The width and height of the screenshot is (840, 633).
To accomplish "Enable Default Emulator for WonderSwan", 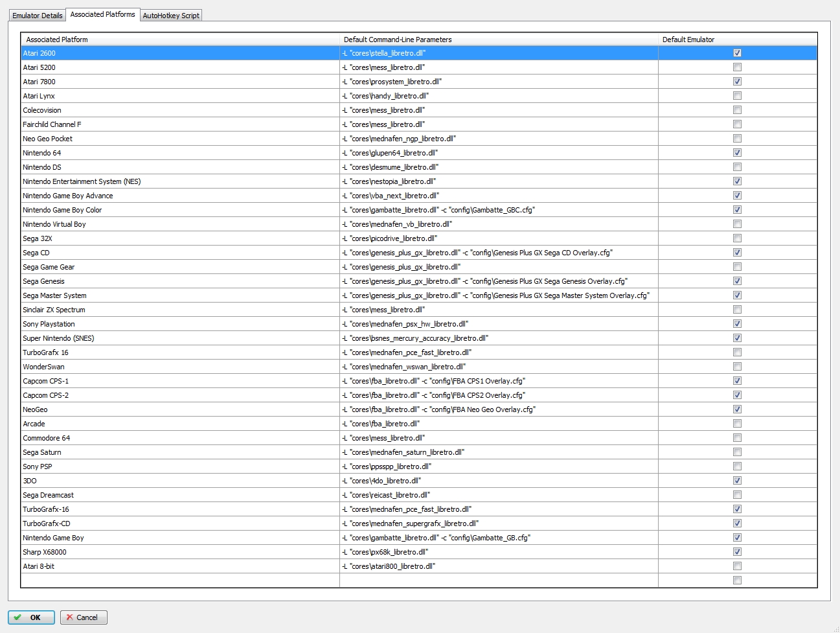I will tap(737, 367).
